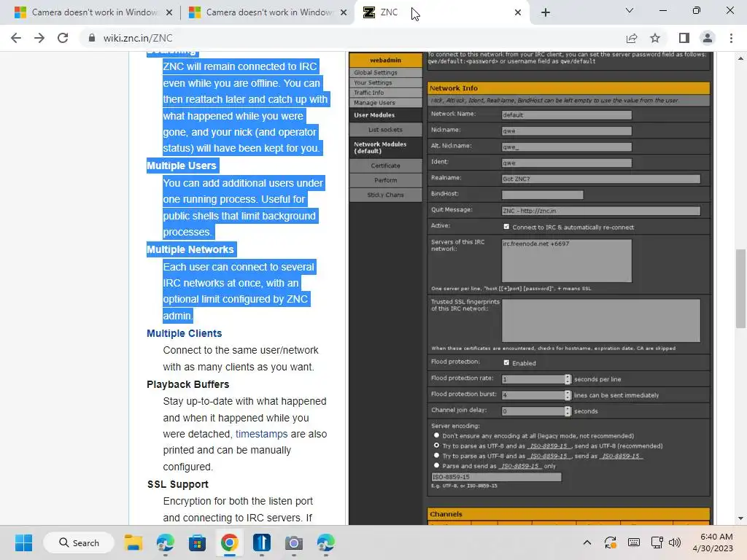Viewport: 747px width, 560px height.
Task: Open Chrome three-dot menu
Action: click(x=731, y=38)
